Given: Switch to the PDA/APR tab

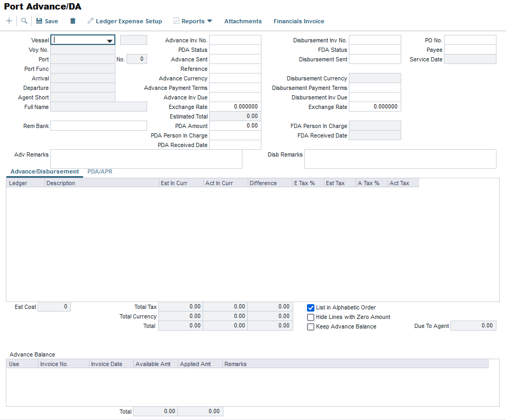Looking at the screenshot, I should [100, 171].
